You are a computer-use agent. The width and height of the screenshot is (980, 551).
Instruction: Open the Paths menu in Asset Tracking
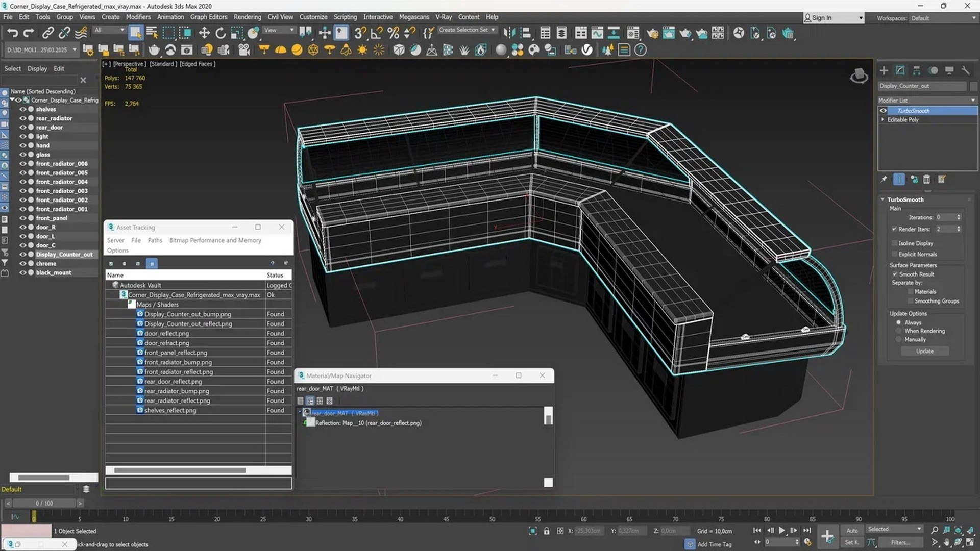(155, 240)
